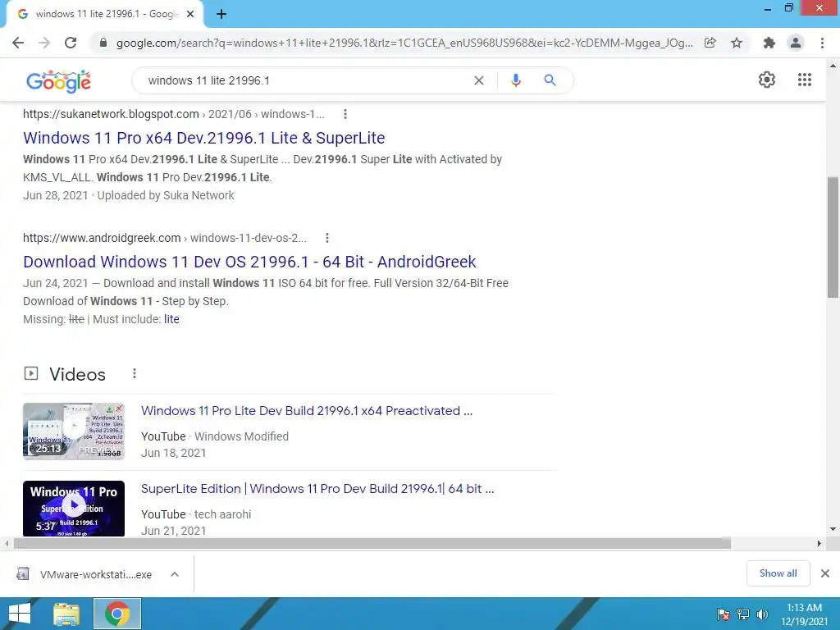840x630 pixels.
Task: Play the 25:13 Windows 11 Lite video thumbnail
Action: pos(73,431)
